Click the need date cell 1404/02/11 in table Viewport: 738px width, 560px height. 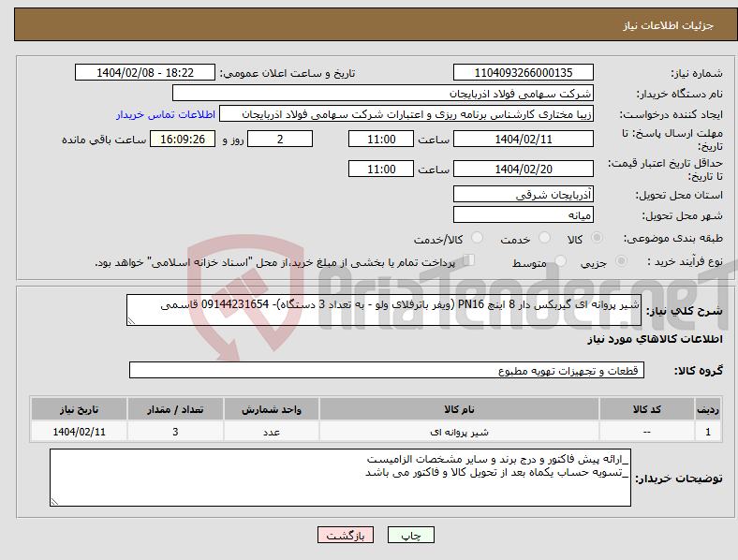(x=79, y=432)
